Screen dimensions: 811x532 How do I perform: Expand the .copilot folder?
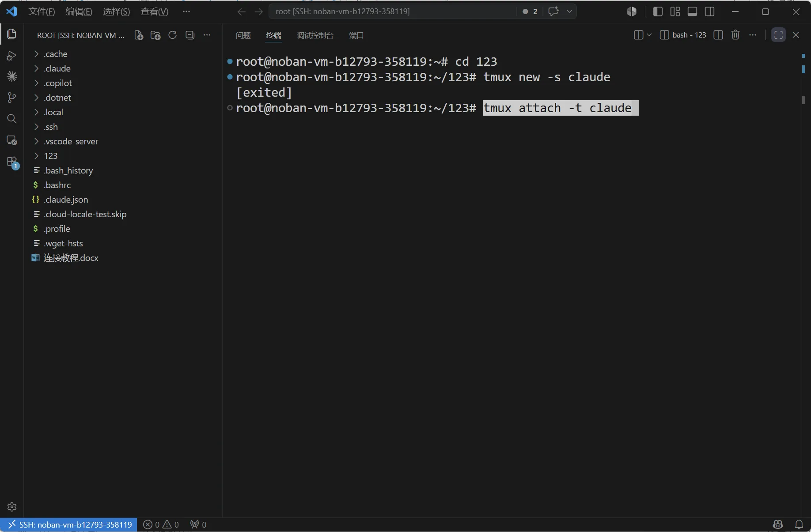coord(122,83)
